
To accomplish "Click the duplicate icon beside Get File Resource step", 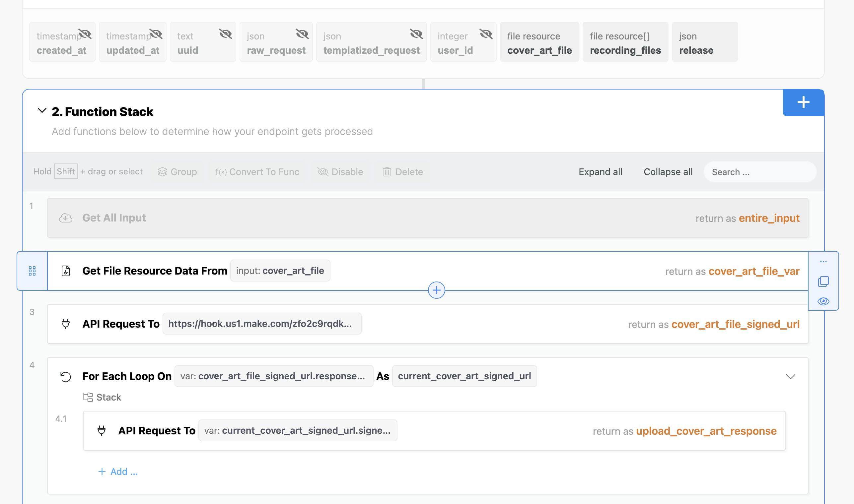I will point(823,281).
